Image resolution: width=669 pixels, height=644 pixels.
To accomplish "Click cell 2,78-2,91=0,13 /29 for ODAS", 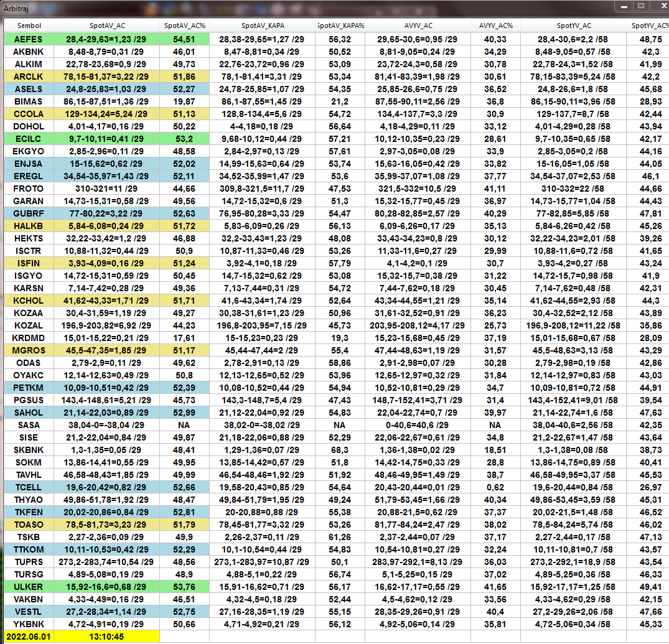I will pos(263,363).
